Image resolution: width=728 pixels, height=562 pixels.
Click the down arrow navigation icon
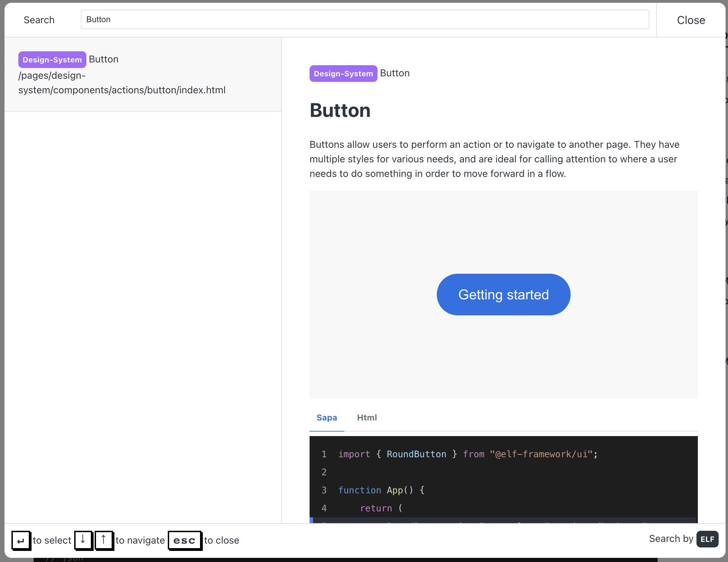83,540
